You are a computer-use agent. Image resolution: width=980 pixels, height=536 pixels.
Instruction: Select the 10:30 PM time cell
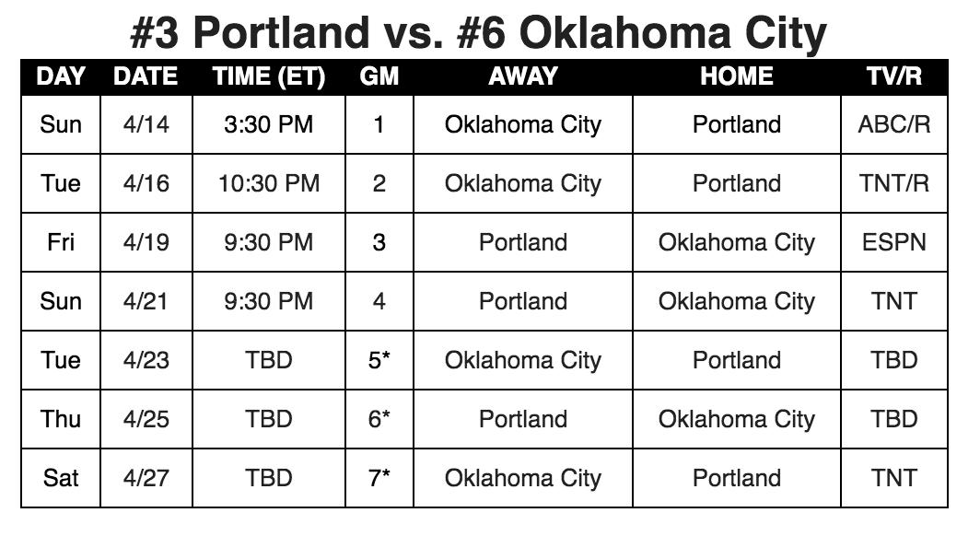[x=269, y=183]
